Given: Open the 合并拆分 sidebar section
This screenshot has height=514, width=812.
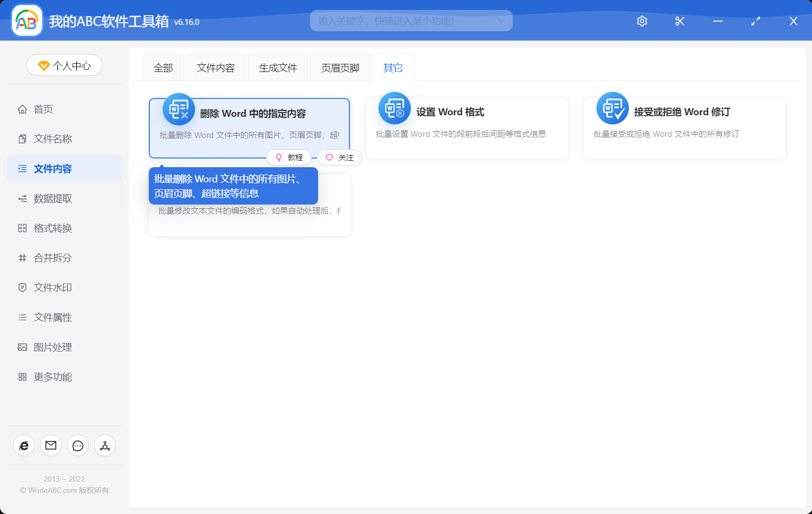Looking at the screenshot, I should click(52, 258).
